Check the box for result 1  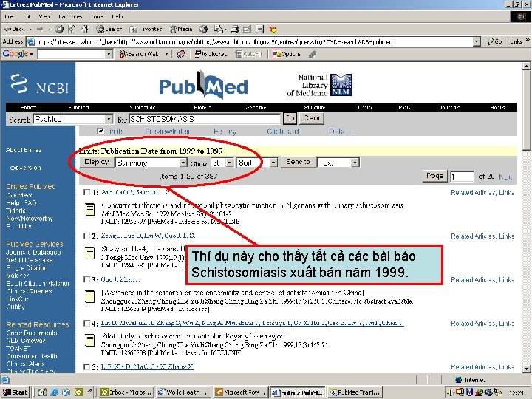click(87, 192)
